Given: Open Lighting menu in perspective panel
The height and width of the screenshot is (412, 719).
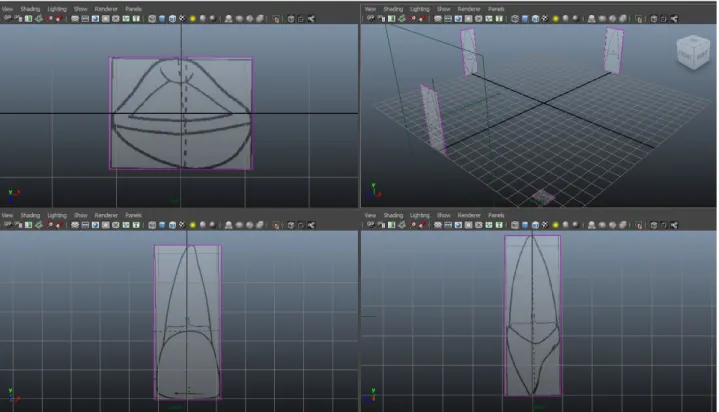Looking at the screenshot, I should tap(420, 9).
